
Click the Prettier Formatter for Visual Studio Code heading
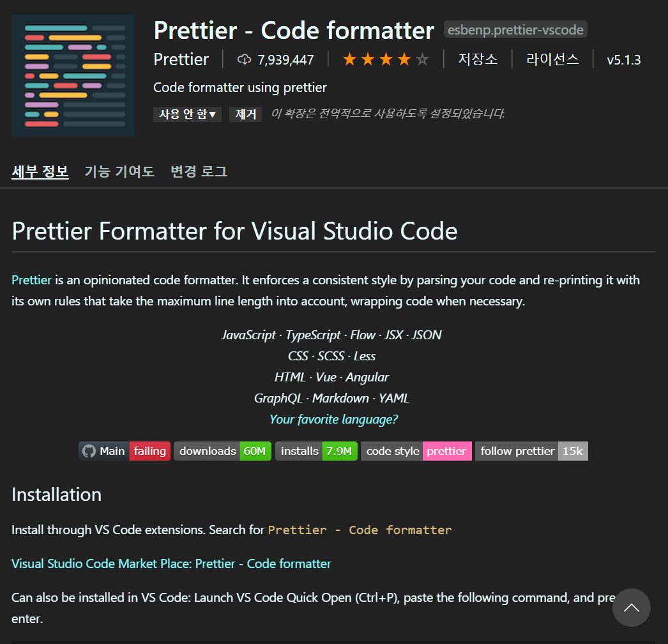[x=235, y=231]
